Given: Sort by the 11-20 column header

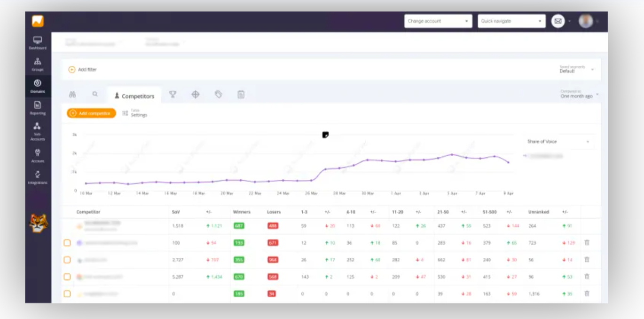Looking at the screenshot, I should click(397, 212).
